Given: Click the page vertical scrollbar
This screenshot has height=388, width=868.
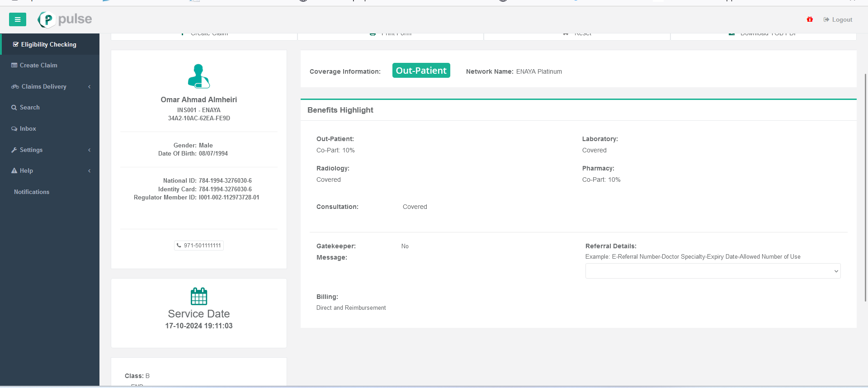Looking at the screenshot, I should click(865, 181).
